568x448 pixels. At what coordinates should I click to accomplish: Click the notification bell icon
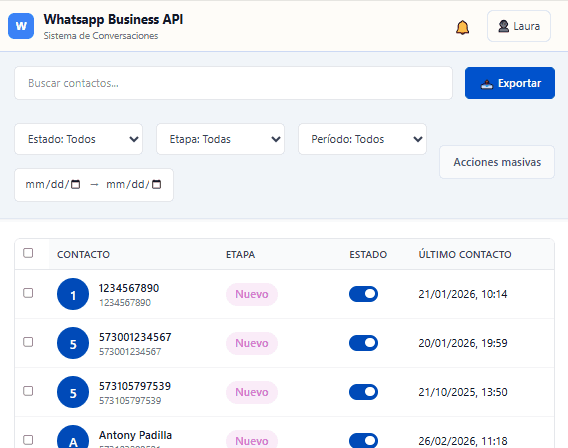pos(462,27)
